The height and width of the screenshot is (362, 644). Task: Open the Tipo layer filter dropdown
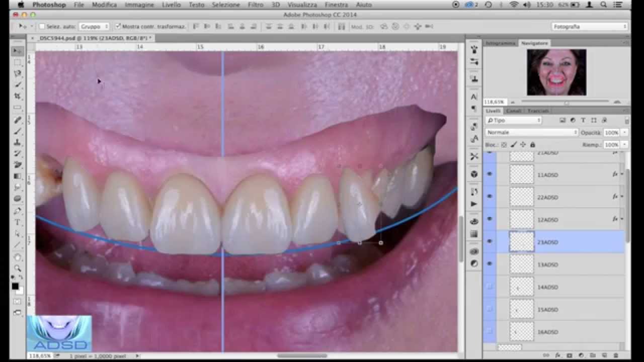[514, 120]
